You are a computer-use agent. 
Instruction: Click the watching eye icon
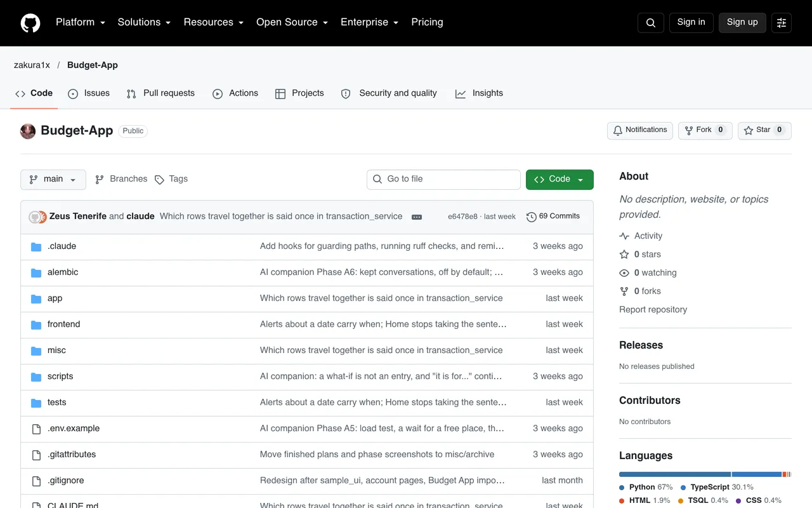click(x=624, y=272)
